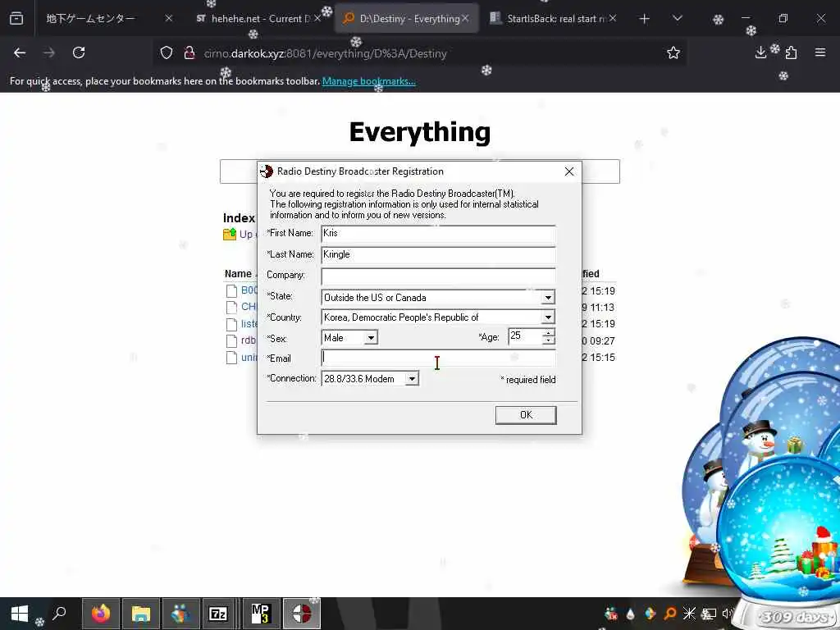
Task: Open a new browser tab
Action: [645, 19]
